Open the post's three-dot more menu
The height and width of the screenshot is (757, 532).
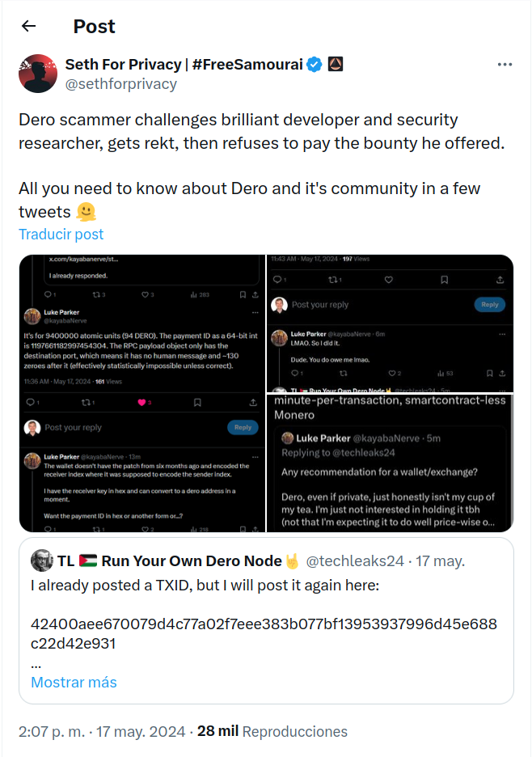(x=505, y=65)
